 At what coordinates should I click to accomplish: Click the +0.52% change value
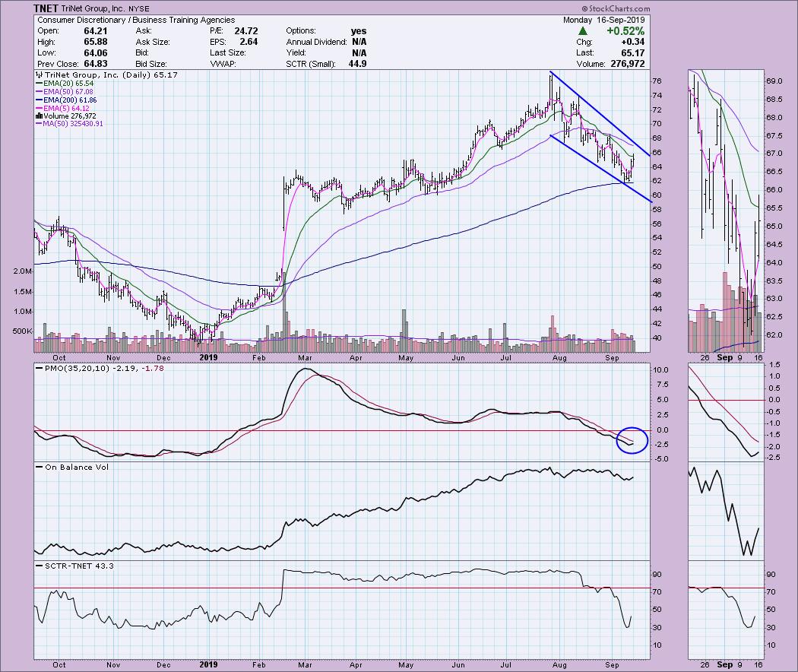[625, 31]
